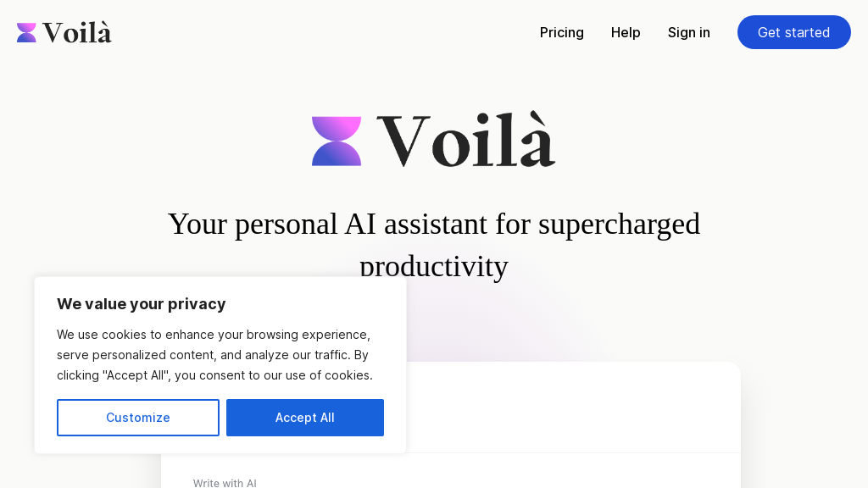868x488 pixels.
Task: Click the Voilà app icon beside the title
Action: pos(337,139)
